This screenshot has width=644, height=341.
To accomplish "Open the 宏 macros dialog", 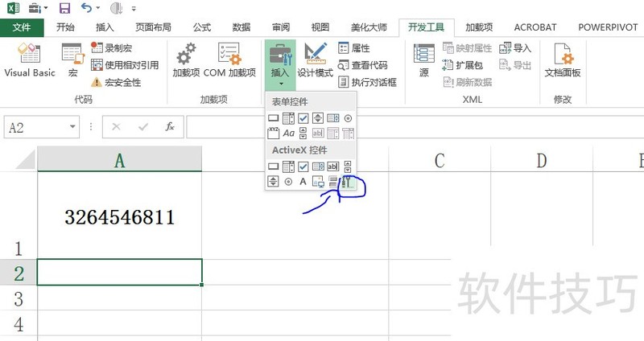I will pyautogui.click(x=73, y=60).
